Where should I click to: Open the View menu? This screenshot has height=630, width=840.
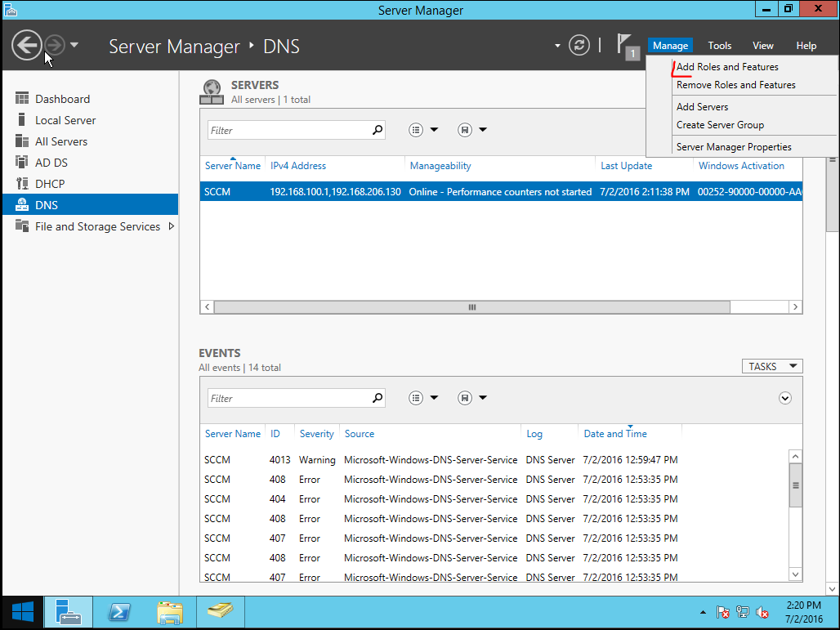763,46
